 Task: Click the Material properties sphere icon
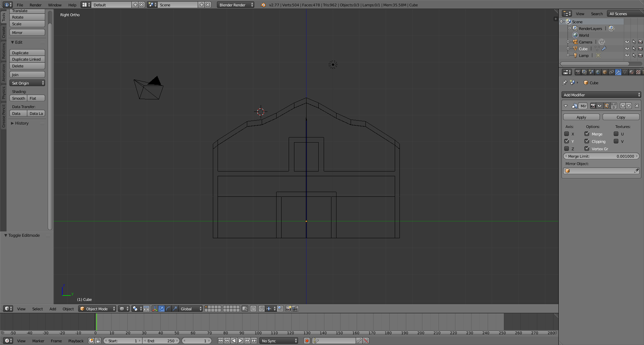632,72
